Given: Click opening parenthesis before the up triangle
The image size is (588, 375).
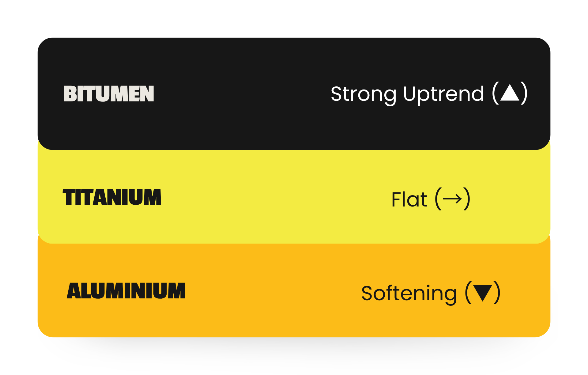Looking at the screenshot, I should (495, 93).
